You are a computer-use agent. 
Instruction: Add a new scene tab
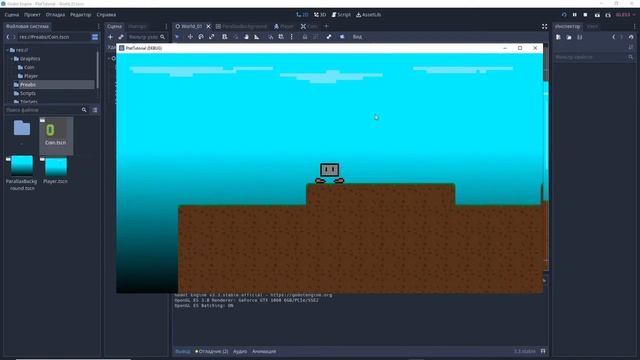(x=326, y=26)
